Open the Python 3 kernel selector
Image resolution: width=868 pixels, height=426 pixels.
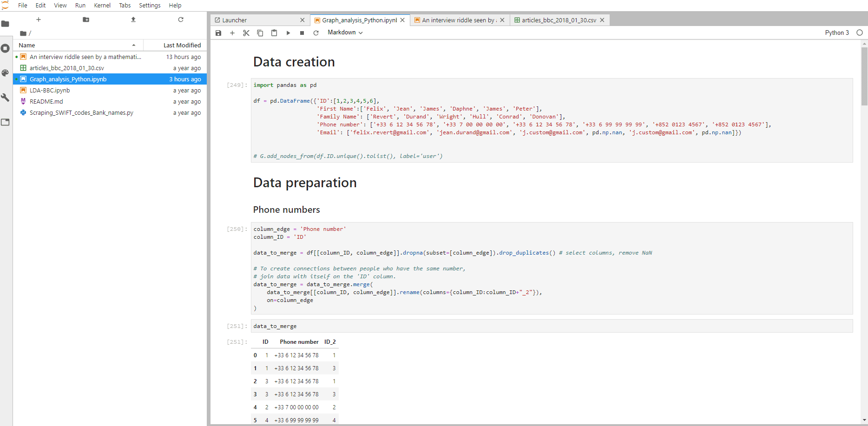click(837, 33)
